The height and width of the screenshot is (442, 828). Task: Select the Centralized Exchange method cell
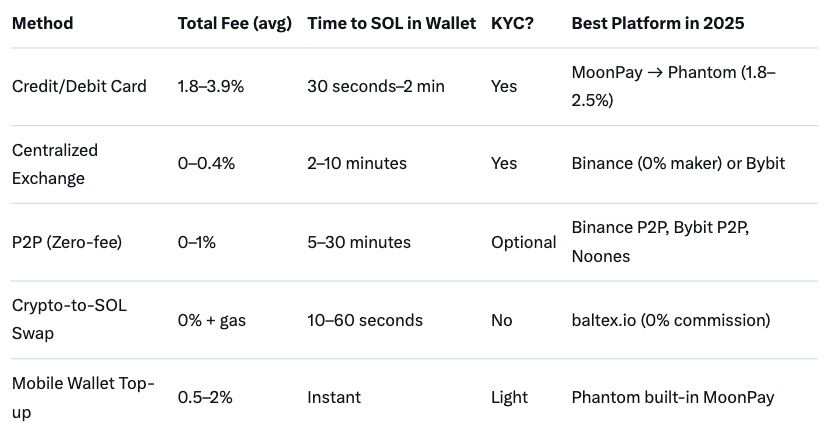click(55, 164)
